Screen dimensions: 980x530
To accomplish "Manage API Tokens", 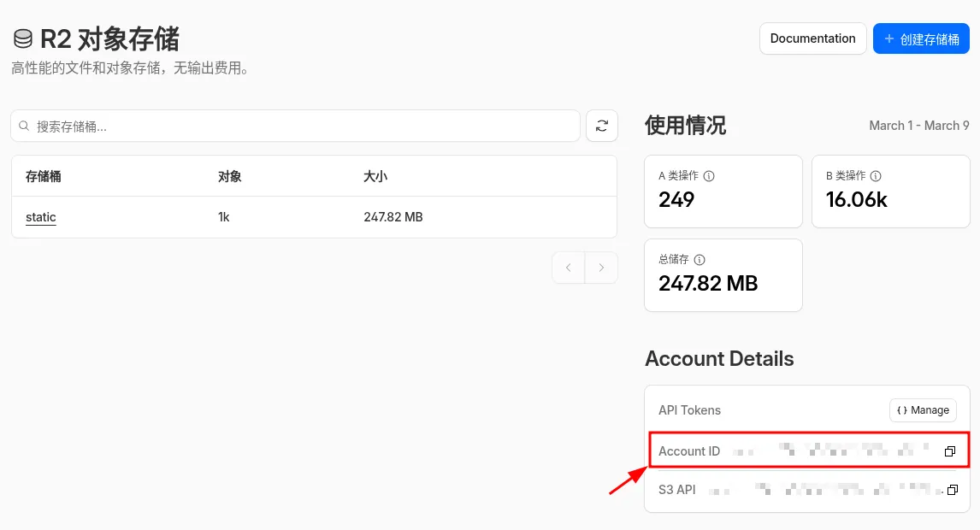I will 923,410.
